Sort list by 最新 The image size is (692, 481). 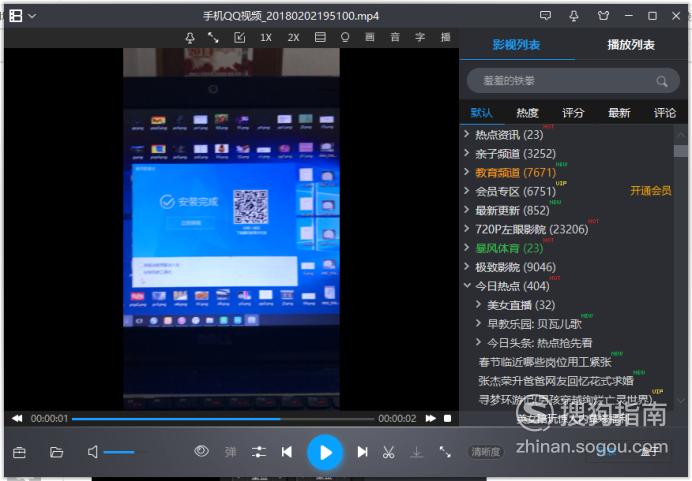coord(619,113)
